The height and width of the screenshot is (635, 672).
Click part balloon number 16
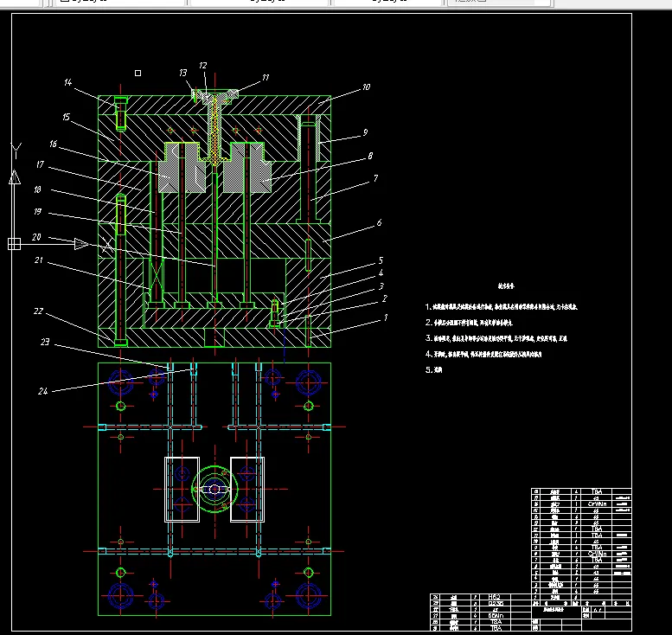53,144
